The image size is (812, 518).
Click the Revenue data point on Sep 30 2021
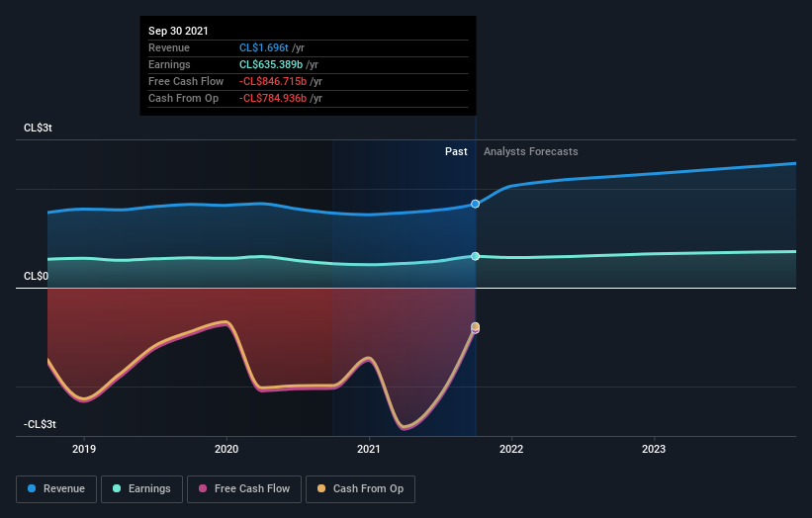[475, 204]
